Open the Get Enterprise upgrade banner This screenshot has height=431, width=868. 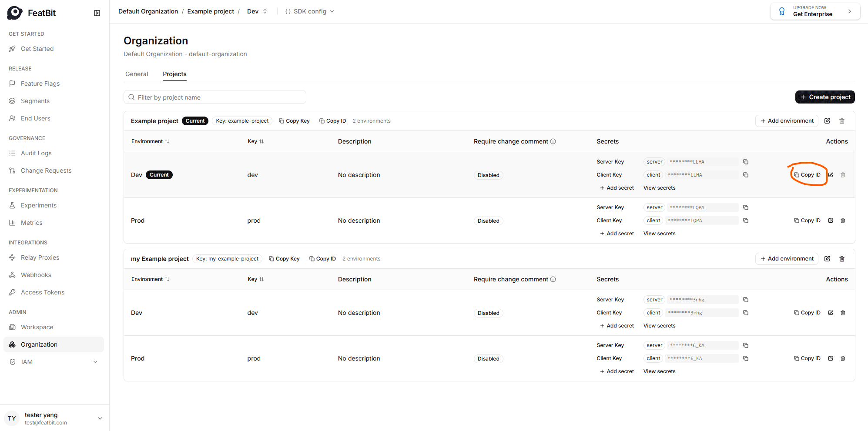(815, 11)
